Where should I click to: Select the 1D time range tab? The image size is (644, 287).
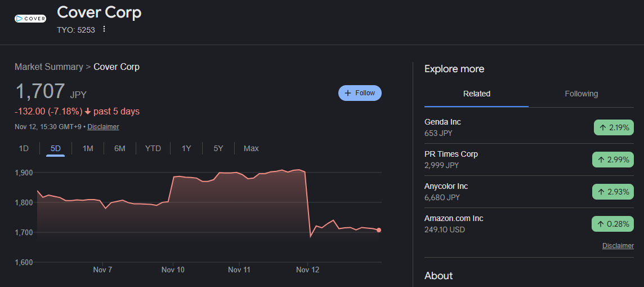coord(24,148)
